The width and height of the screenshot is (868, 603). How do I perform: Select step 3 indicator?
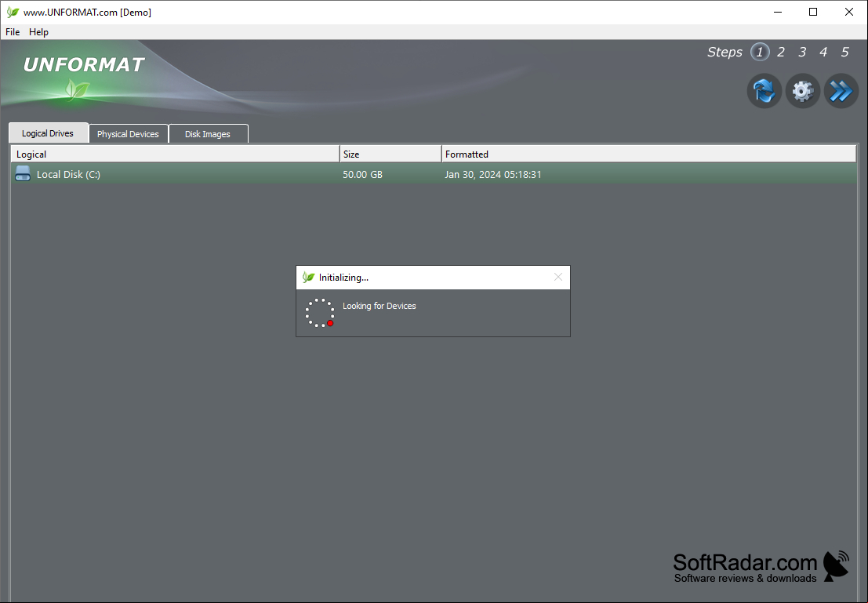coord(802,52)
